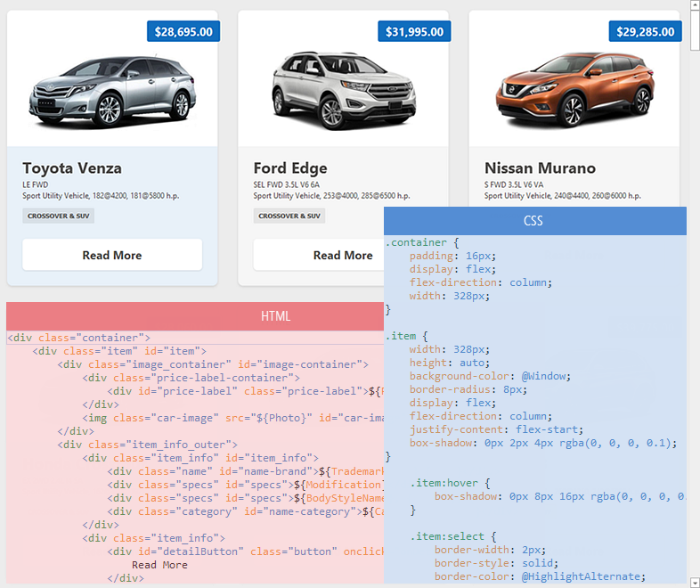This screenshot has height=588, width=700.
Task: Click 'background-color: @Window;' in CSS
Action: [490, 376]
